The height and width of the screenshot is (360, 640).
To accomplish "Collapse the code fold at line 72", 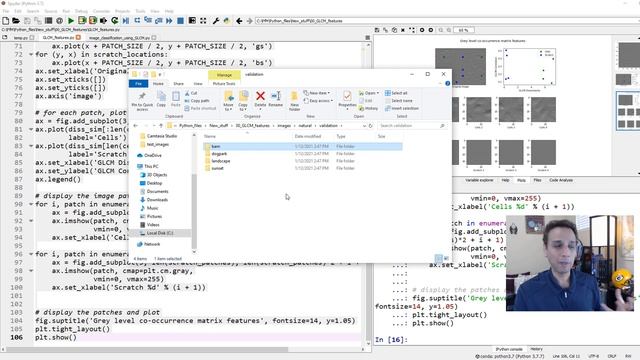I will point(31,54).
